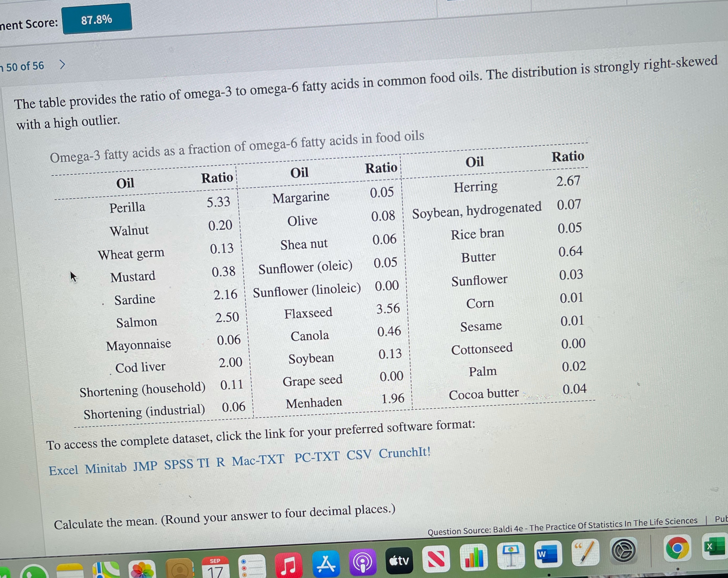Click the 'Grape seed' table cell

coord(312,381)
